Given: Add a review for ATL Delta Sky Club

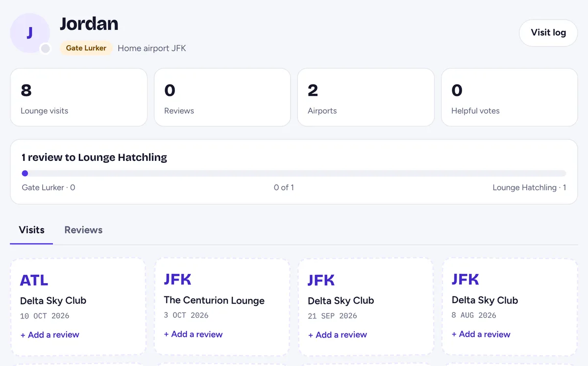Looking at the screenshot, I should tap(50, 335).
